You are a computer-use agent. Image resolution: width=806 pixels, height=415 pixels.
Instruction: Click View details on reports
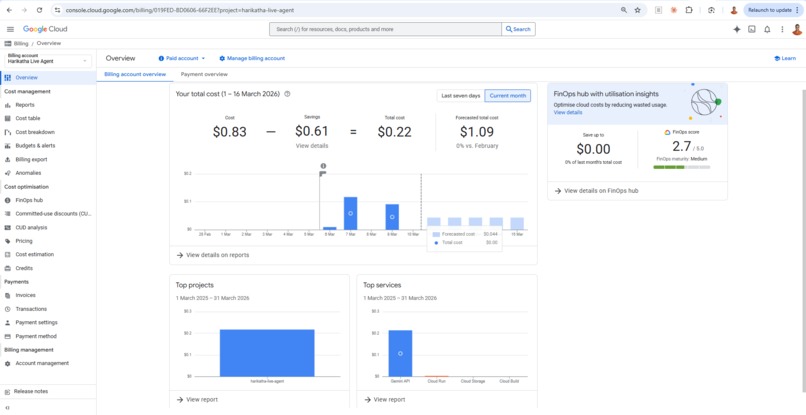[x=213, y=255]
